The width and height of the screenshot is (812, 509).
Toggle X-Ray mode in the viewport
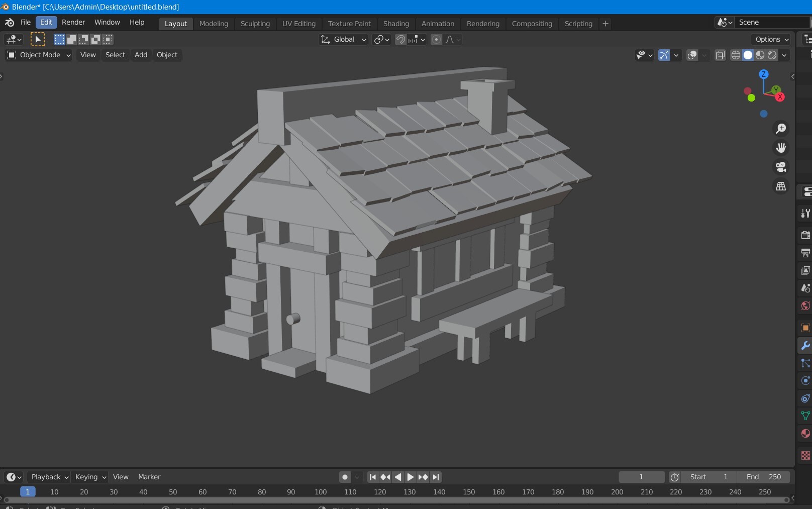(720, 55)
